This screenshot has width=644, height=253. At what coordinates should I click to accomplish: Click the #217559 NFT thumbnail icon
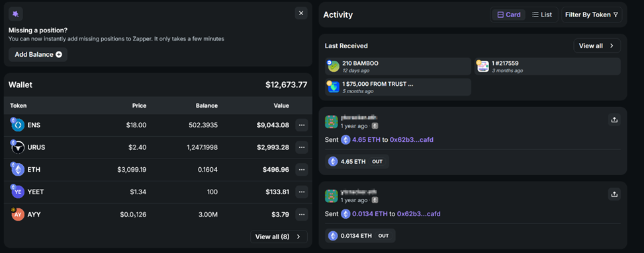(483, 66)
